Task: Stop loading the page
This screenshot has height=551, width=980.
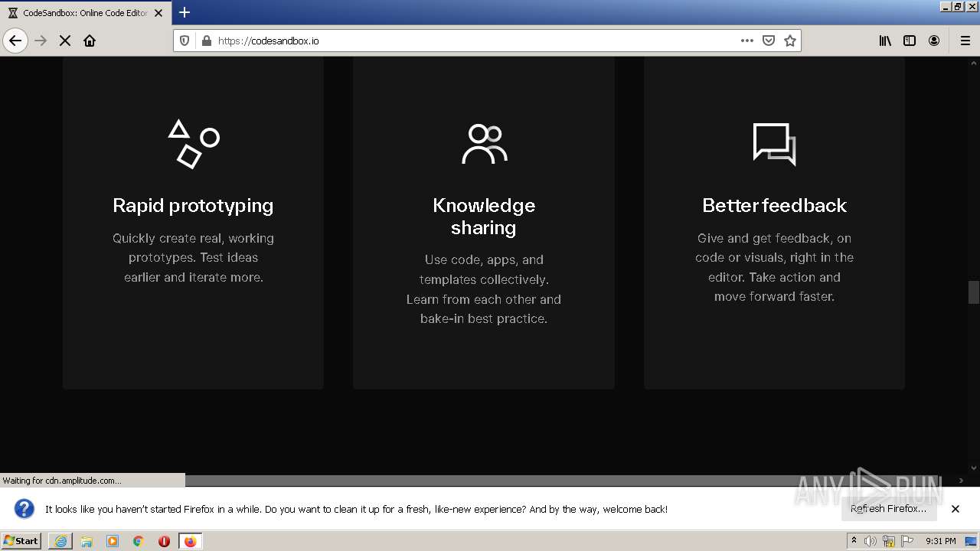Action: click(65, 41)
